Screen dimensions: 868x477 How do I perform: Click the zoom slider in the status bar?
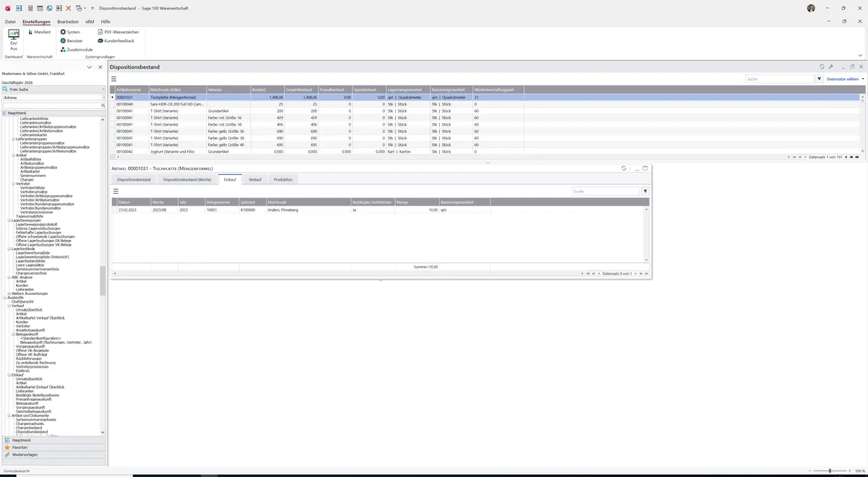tap(829, 471)
